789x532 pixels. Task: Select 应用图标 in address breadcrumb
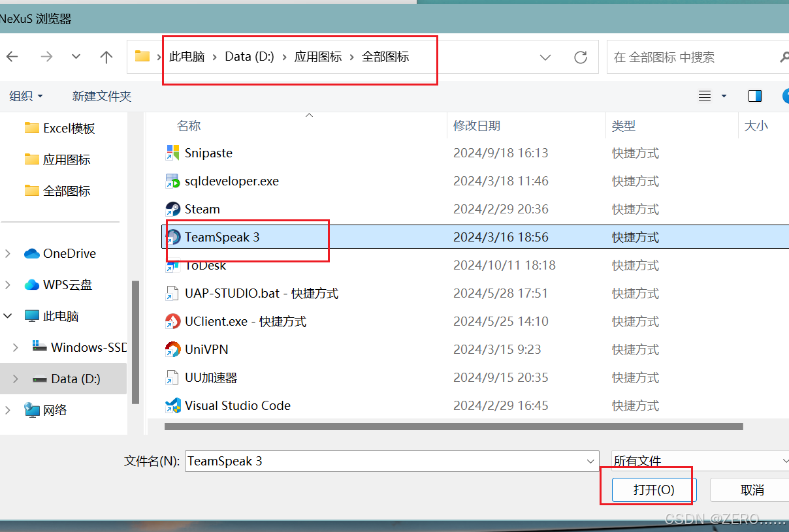[318, 57]
